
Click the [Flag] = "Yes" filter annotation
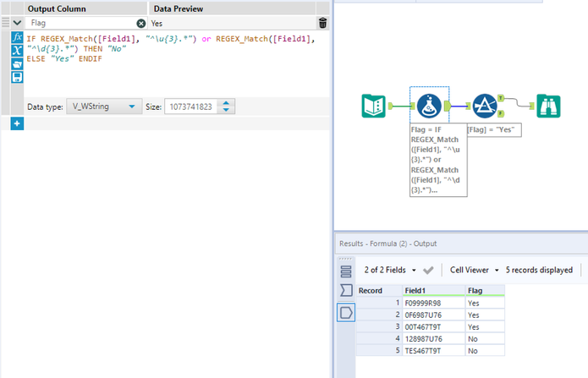pos(494,129)
